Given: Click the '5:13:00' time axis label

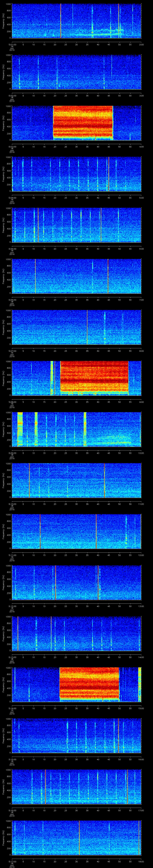Looking at the screenshot, I should click(x=12, y=657).
